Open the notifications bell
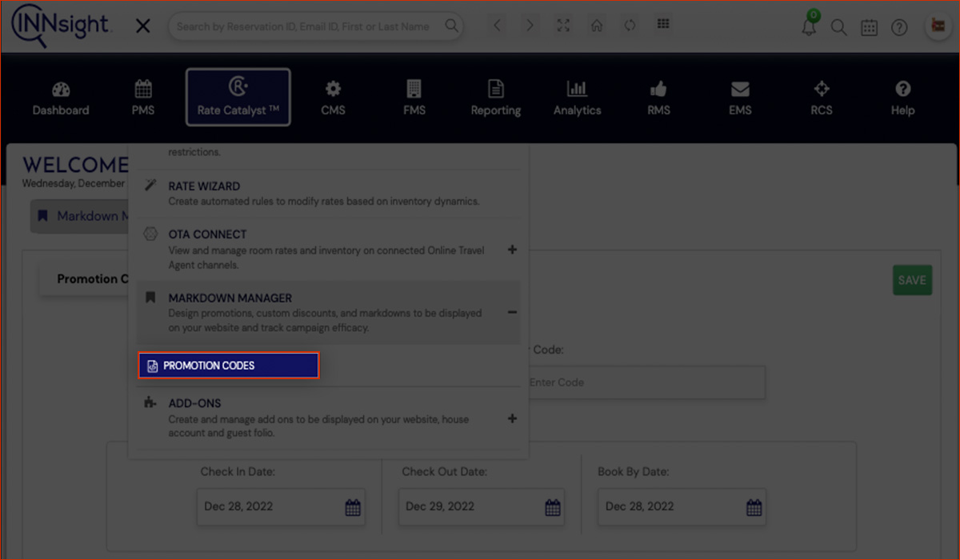 point(810,26)
